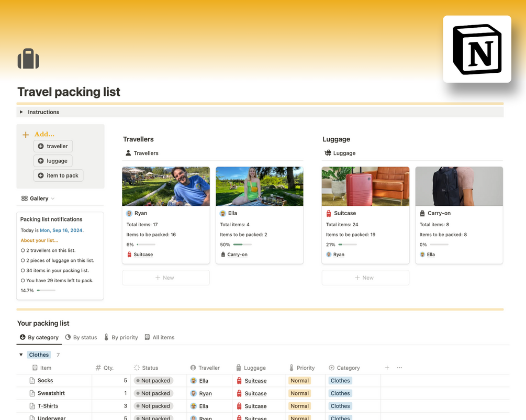This screenshot has height=420, width=526.
Task: Click the Not packed status for T-Shirts
Action: coord(153,406)
